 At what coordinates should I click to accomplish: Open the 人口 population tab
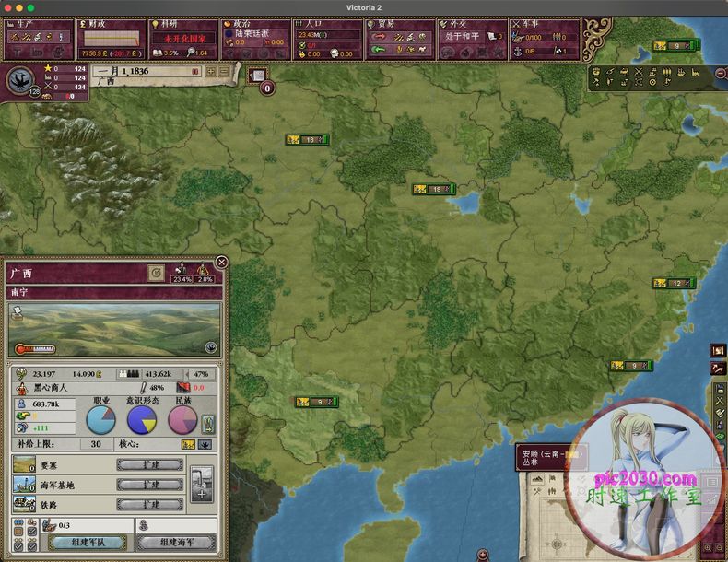pos(328,39)
